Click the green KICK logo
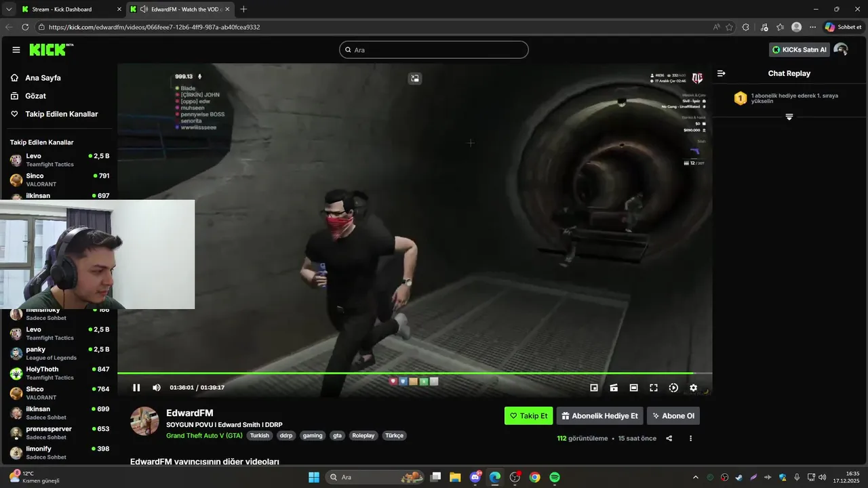 [x=51, y=49]
